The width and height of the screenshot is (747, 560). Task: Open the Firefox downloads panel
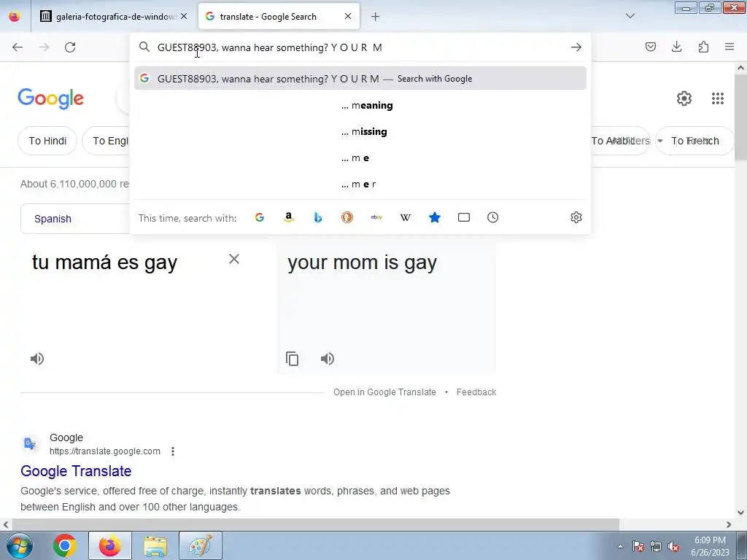tap(676, 47)
